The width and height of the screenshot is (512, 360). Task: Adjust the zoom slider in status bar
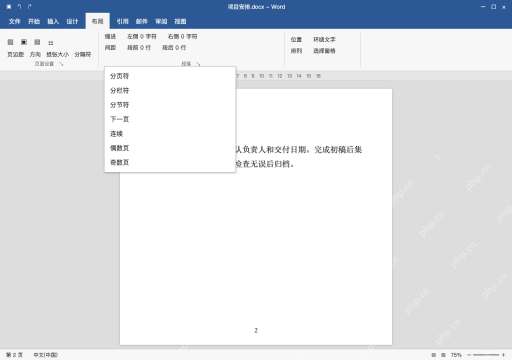(x=486, y=355)
